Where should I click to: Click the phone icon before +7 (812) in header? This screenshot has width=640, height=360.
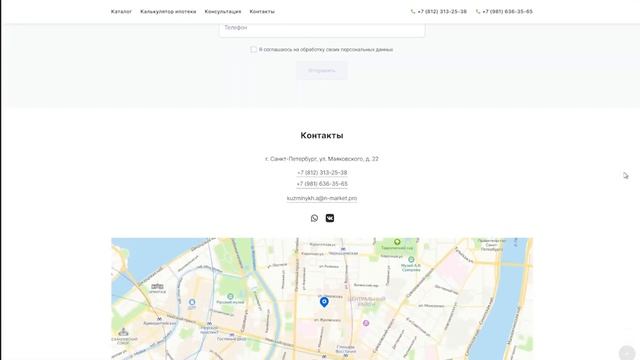(x=413, y=11)
